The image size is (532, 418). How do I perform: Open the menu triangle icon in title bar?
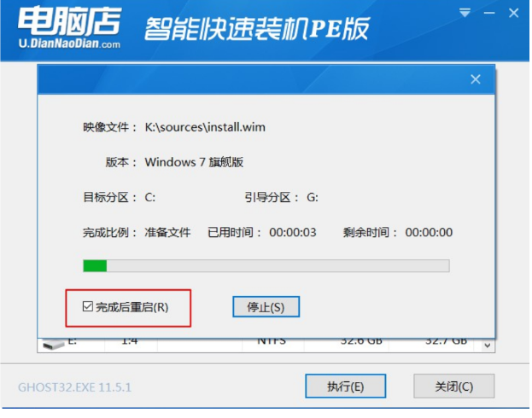(x=465, y=13)
